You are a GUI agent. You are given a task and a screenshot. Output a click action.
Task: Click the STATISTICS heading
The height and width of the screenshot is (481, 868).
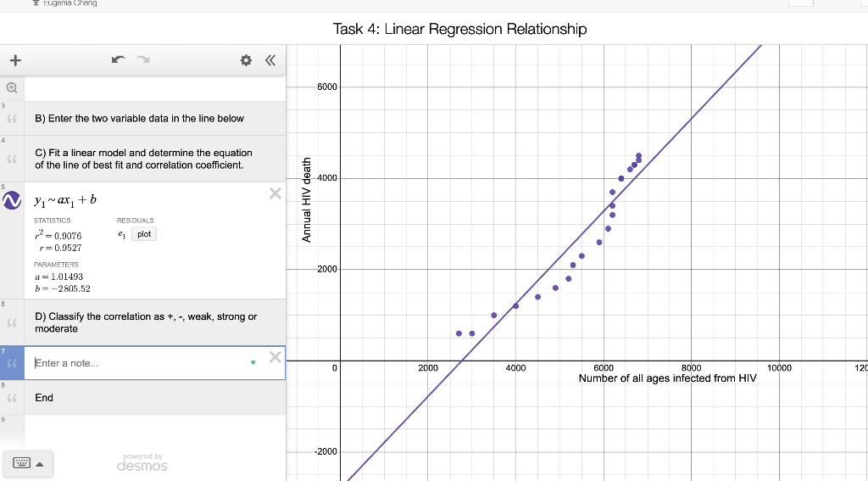[x=52, y=221]
